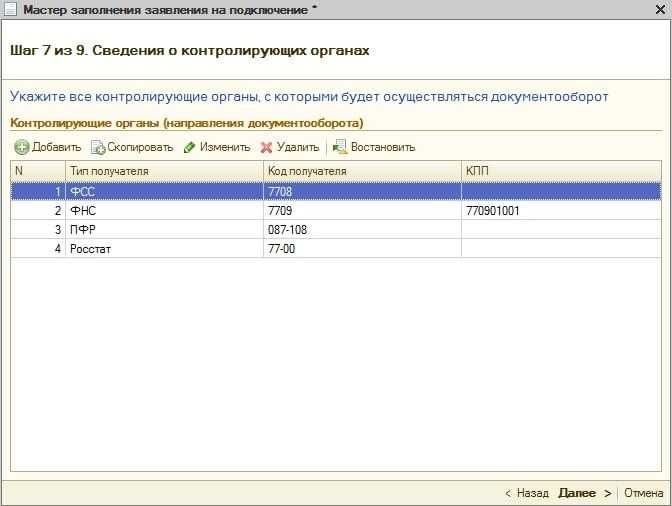This screenshot has height=506, width=672.
Task: Cancel the wizard via Отмена
Action: pyautogui.click(x=644, y=493)
